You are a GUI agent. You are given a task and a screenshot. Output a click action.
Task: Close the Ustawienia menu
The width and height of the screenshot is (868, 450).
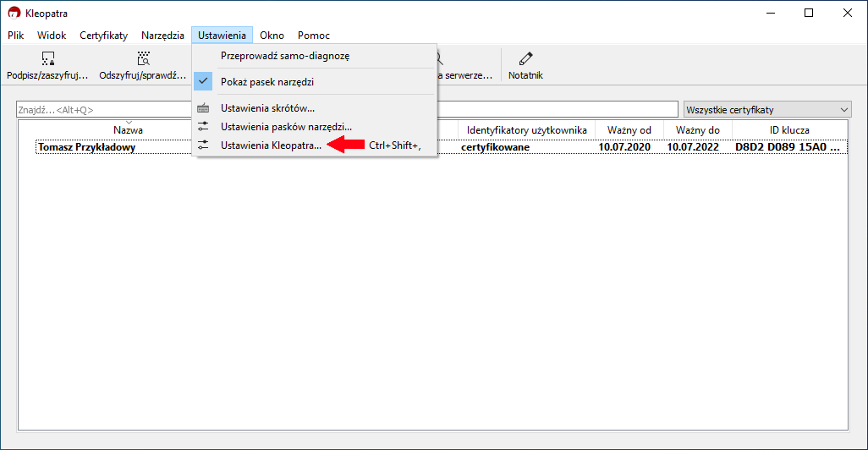222,35
